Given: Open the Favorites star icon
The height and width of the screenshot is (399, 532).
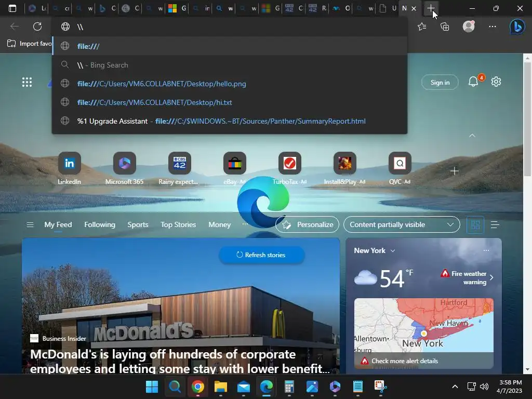Looking at the screenshot, I should point(422,26).
